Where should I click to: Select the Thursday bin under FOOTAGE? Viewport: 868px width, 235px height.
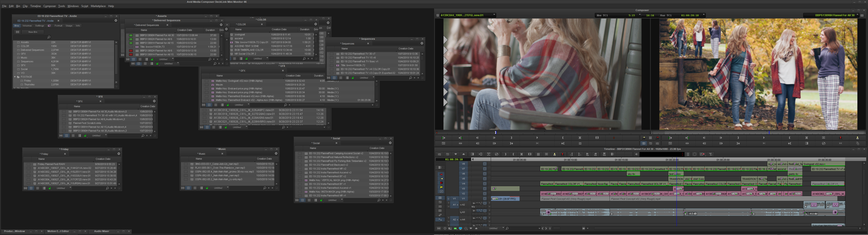[29, 85]
